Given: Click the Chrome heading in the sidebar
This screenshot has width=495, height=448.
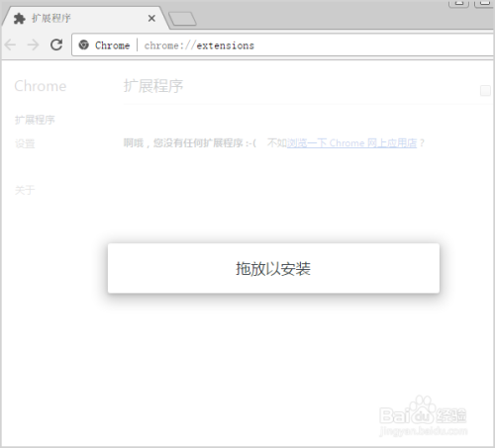Looking at the screenshot, I should (x=41, y=86).
